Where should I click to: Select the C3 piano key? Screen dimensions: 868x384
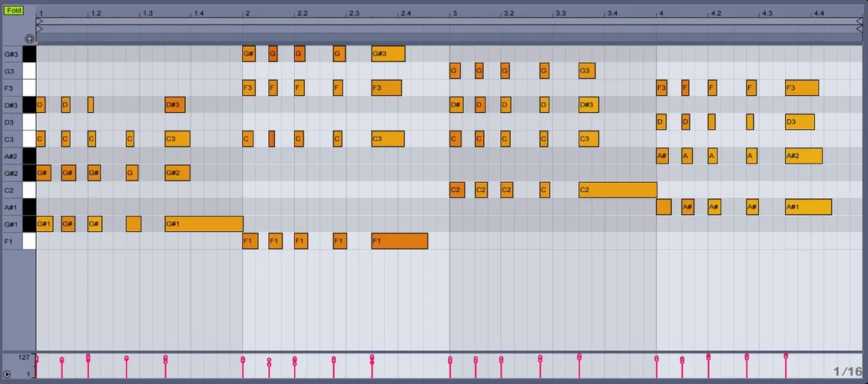pos(29,139)
